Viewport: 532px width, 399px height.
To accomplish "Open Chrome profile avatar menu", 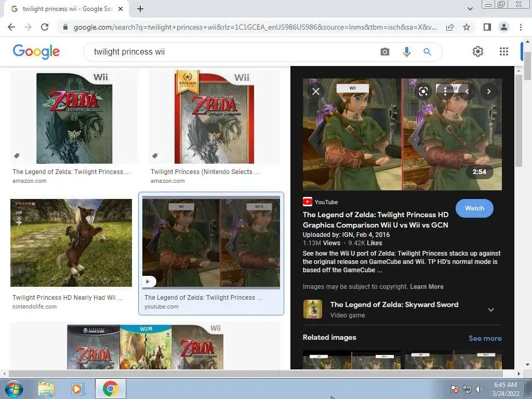I will coord(504,27).
